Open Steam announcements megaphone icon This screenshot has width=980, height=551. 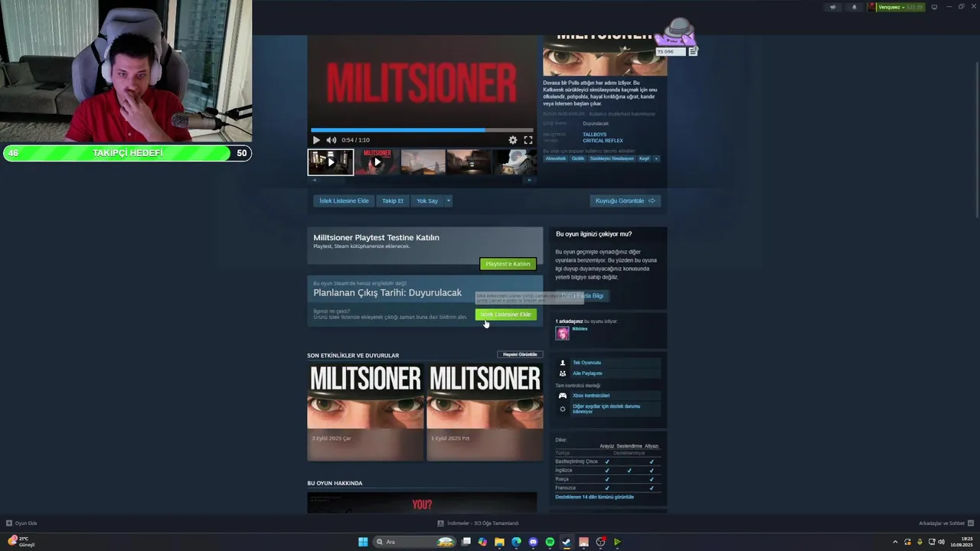click(x=833, y=7)
